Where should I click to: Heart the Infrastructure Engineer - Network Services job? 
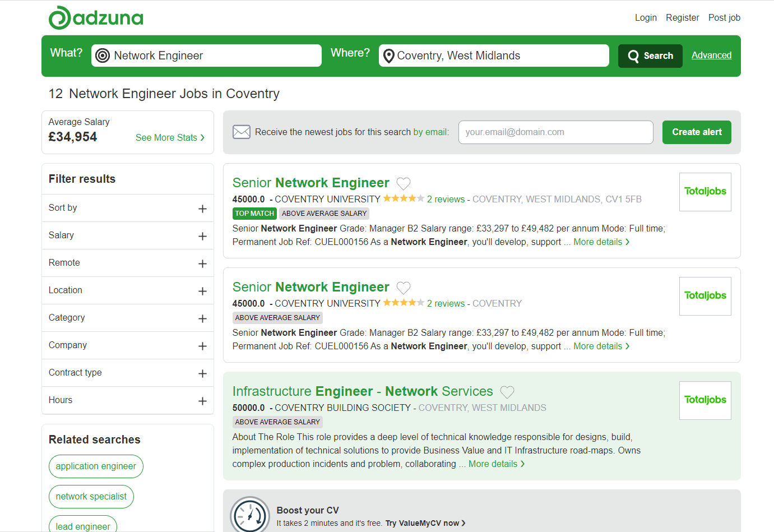pyautogui.click(x=507, y=392)
